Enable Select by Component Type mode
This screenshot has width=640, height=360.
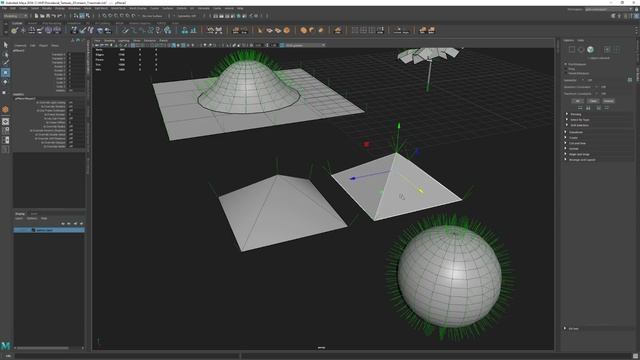[x=88, y=16]
